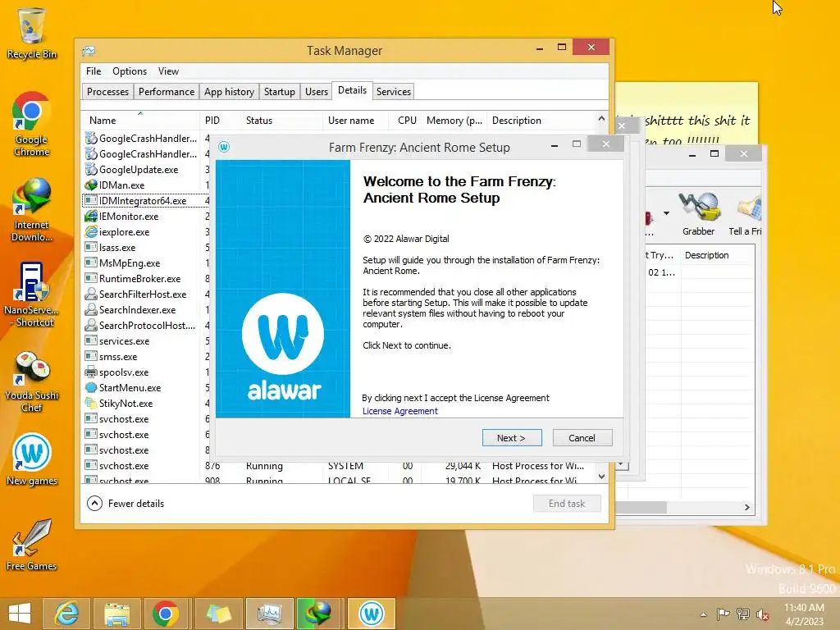Open the toolbar dropdown arrow in IDM window
Screen dimensions: 840x630
point(666,213)
